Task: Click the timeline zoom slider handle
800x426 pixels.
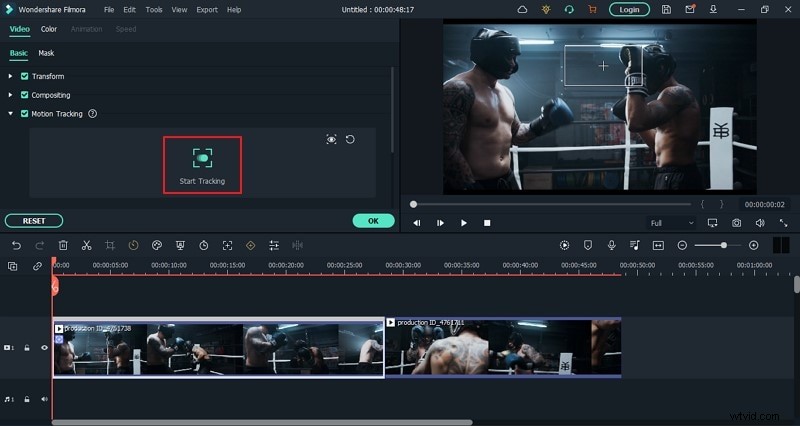Action: point(723,245)
